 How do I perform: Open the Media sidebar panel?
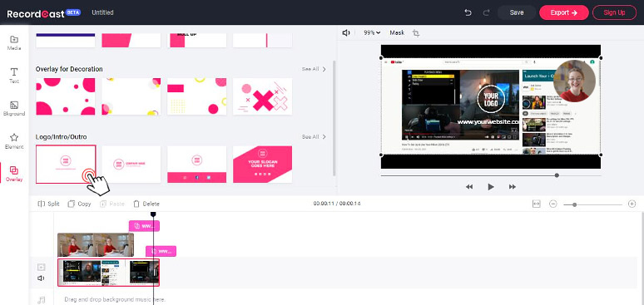14,43
